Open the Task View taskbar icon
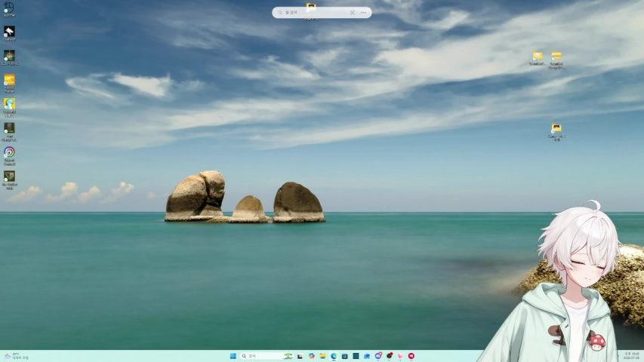This screenshot has height=362, width=644. point(300,356)
